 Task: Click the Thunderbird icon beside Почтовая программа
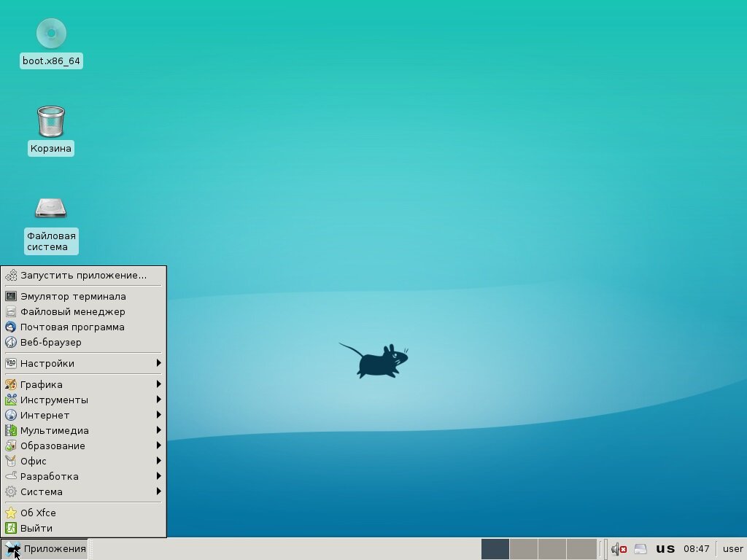tap(10, 327)
